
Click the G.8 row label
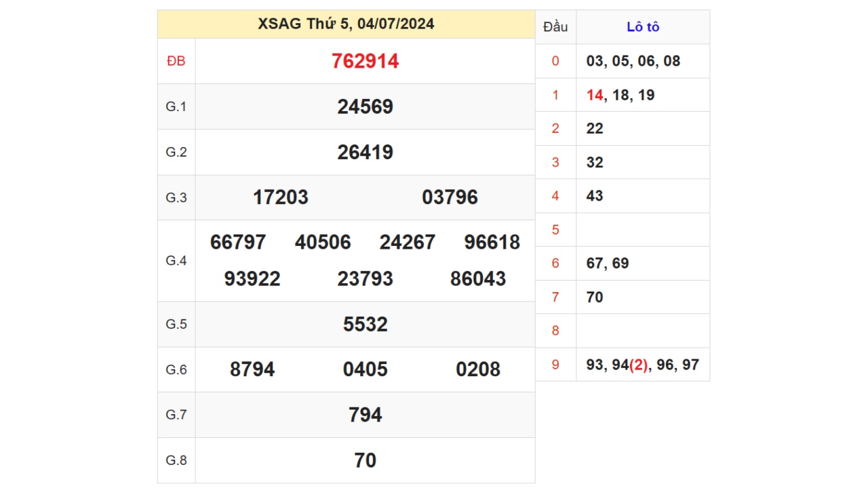point(176,460)
